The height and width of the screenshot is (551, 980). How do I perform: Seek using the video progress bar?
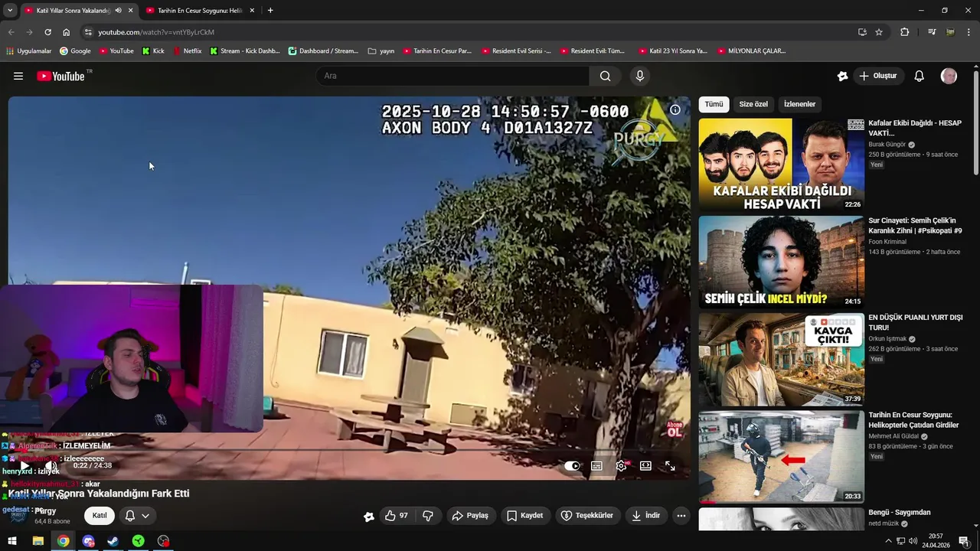click(349, 451)
